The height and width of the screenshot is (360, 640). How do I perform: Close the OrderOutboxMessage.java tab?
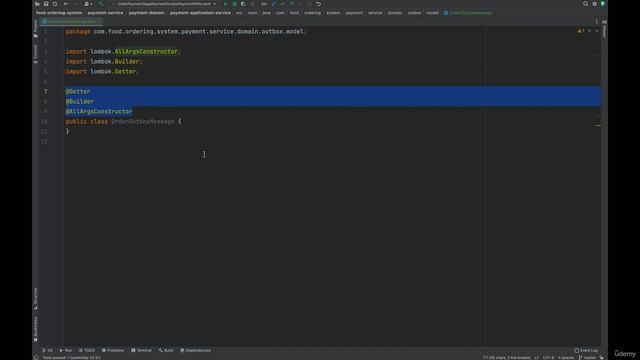click(99, 21)
